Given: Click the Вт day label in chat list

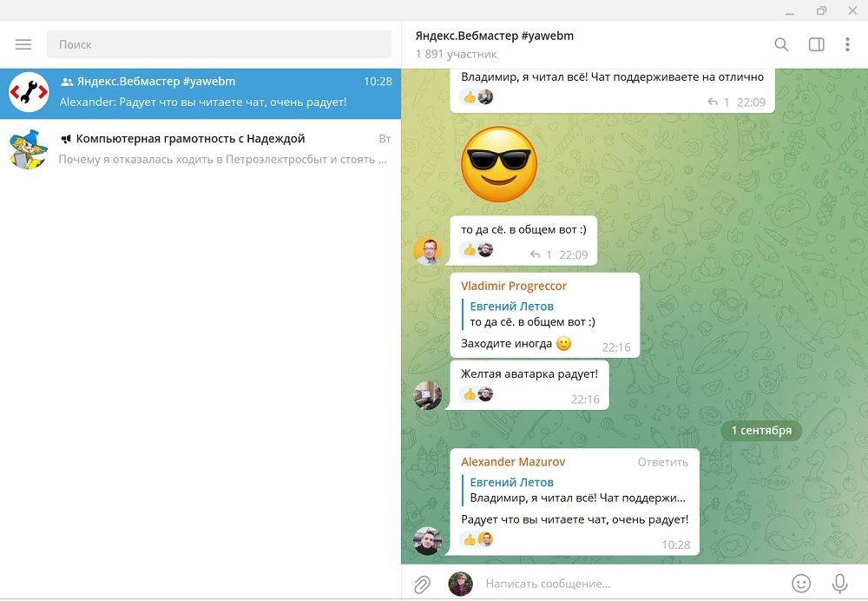Looking at the screenshot, I should pyautogui.click(x=385, y=139).
